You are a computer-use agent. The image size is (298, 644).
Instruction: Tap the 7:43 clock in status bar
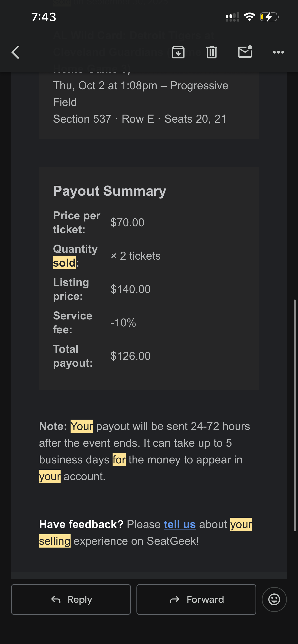click(44, 17)
